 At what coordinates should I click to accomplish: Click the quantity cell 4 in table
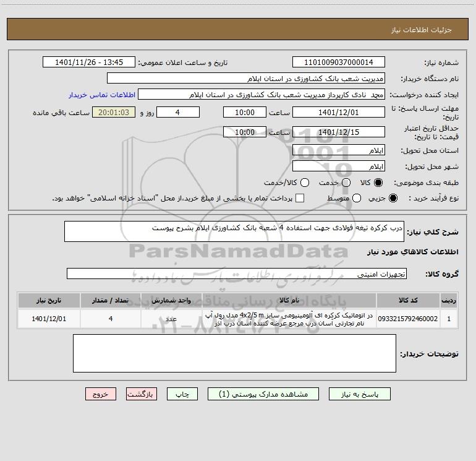click(111, 319)
